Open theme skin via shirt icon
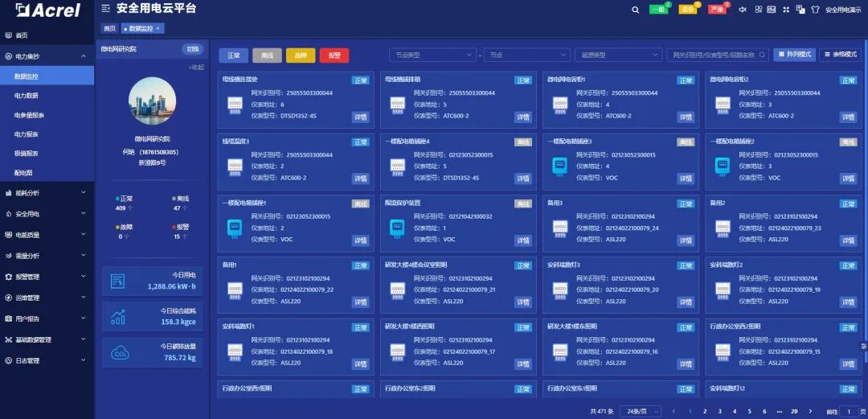This screenshot has width=868, height=419. pyautogui.click(x=815, y=10)
